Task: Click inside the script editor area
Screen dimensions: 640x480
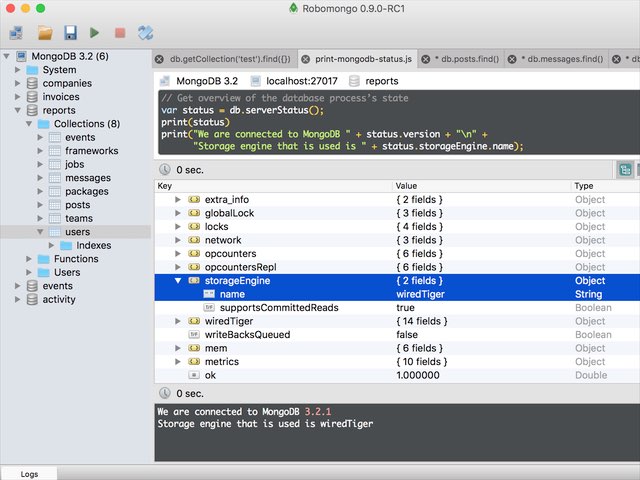Action: pyautogui.click(x=398, y=122)
